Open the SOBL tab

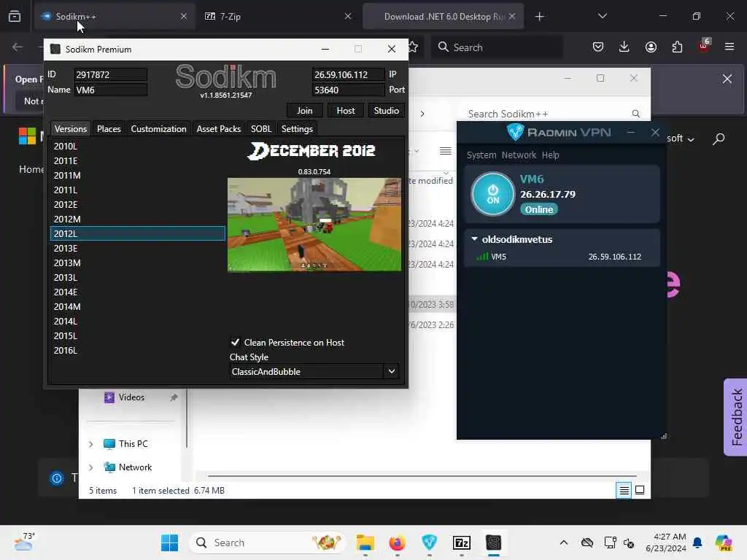[x=261, y=128]
